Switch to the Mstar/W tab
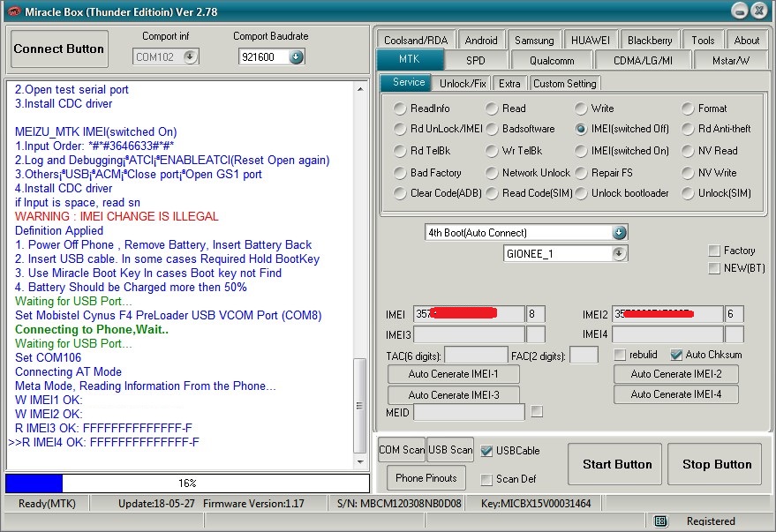This screenshot has width=776, height=532. (x=730, y=60)
